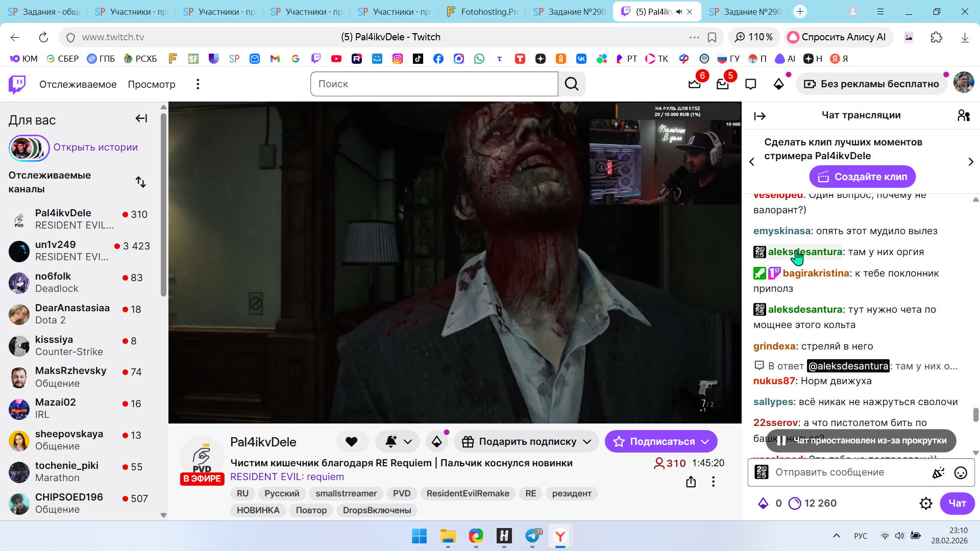Open the chat settings gear icon

(x=925, y=504)
